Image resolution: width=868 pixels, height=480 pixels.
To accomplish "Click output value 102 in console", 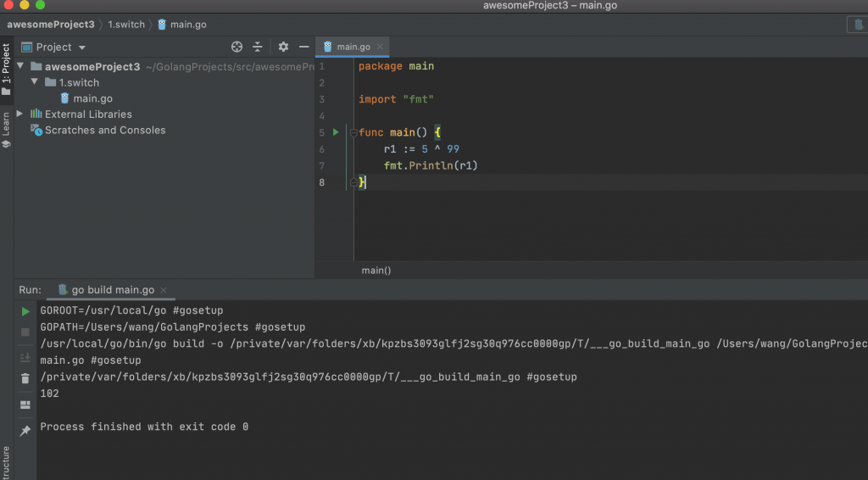I will click(x=49, y=393).
